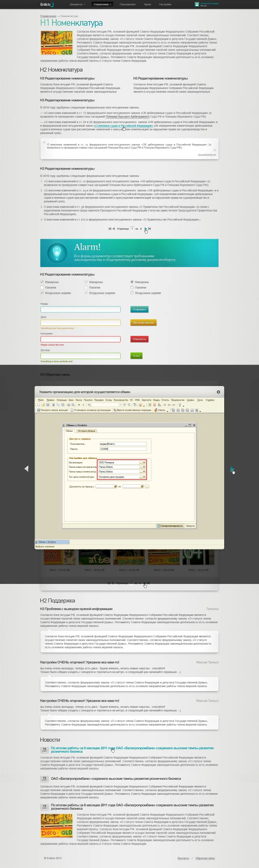The image size is (259, 868).
Task: Select the 'Макароны' radio button
Action: click(x=132, y=282)
